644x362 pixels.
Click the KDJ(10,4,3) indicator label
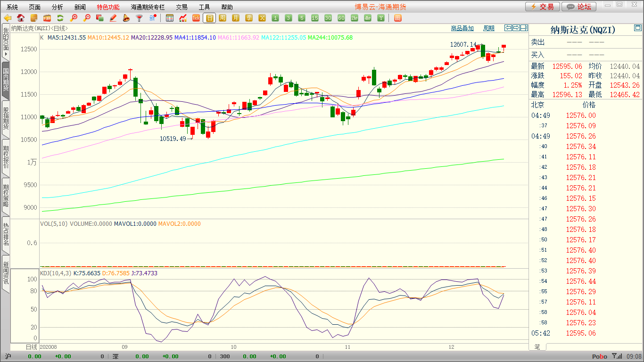[55, 273]
